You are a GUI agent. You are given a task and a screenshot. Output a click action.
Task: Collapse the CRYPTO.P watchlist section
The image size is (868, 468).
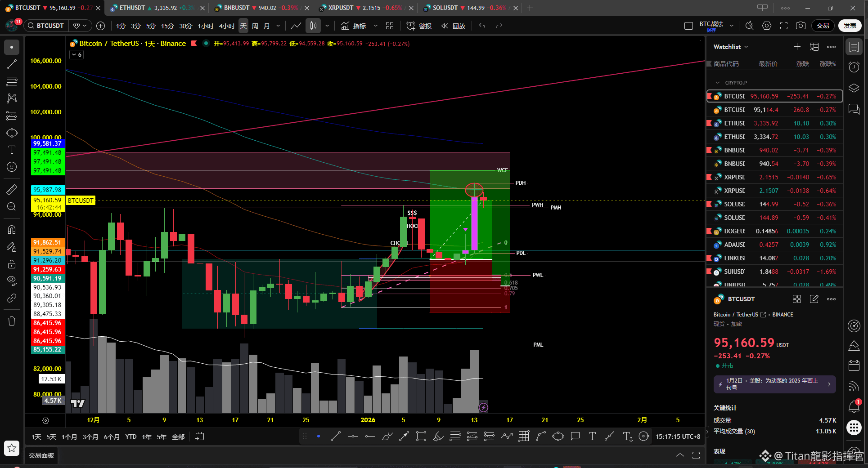click(718, 83)
